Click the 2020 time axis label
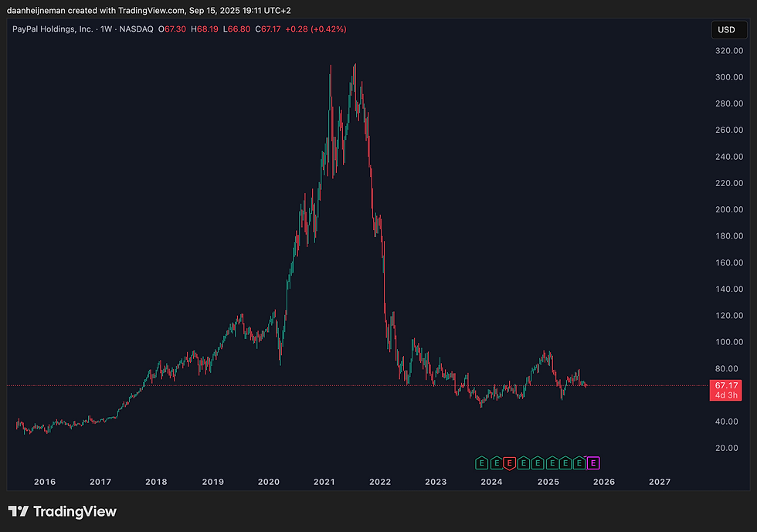The image size is (757, 532). click(x=269, y=482)
